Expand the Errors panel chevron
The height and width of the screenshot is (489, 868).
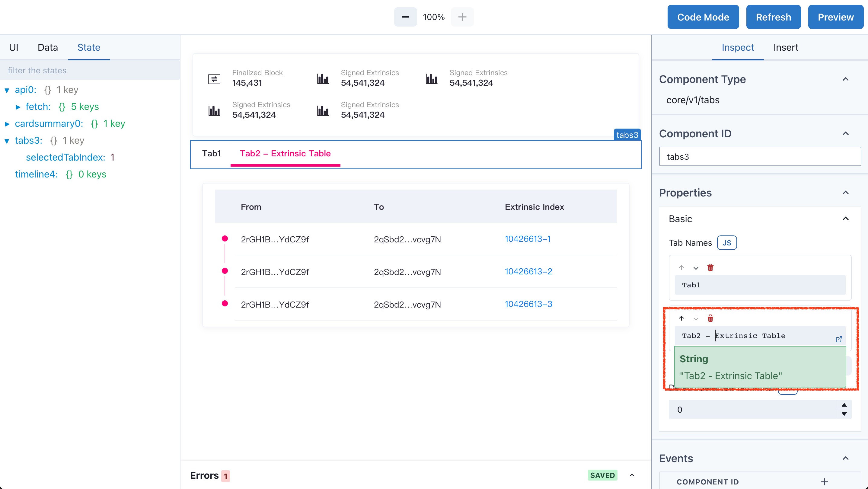632,475
